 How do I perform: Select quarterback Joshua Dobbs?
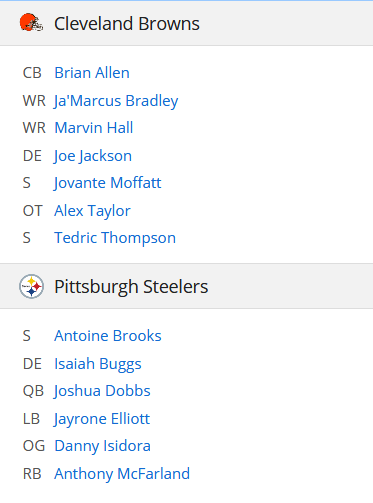pos(102,391)
